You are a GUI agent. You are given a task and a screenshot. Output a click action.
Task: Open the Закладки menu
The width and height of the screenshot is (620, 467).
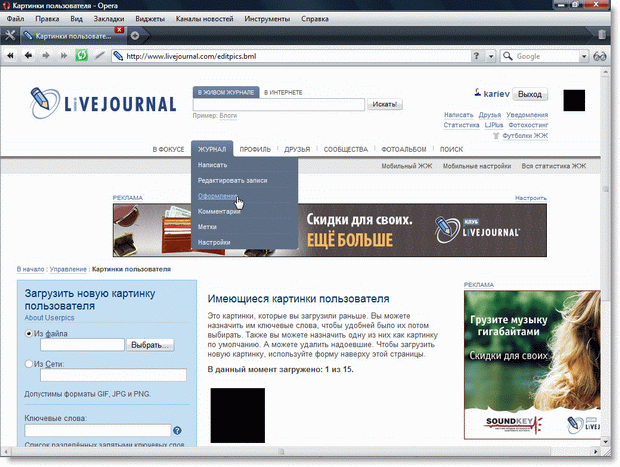click(109, 19)
